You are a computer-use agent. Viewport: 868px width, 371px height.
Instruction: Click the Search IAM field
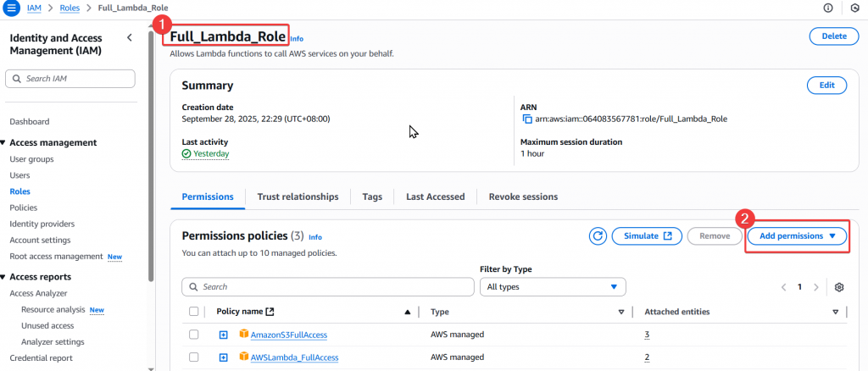tap(70, 79)
